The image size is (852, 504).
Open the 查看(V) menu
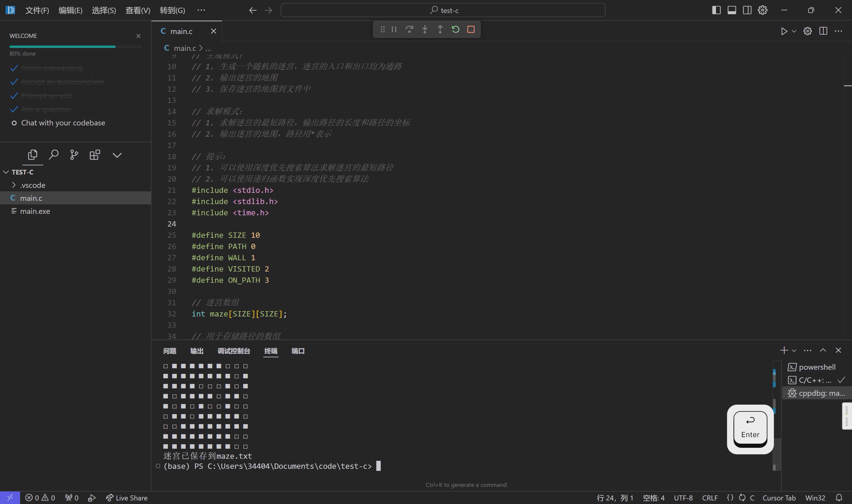click(138, 10)
